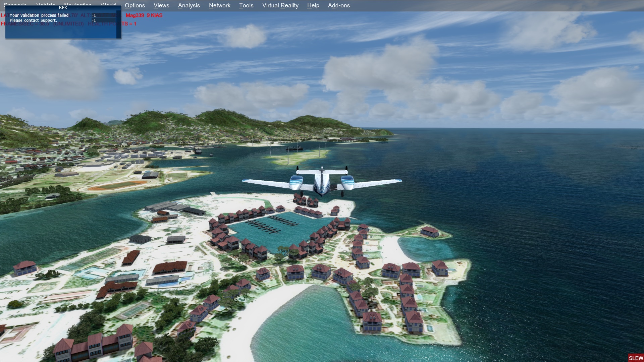The image size is (644, 362).
Task: Click the red Mag339 9 KIAS readout
Action: pos(144,15)
